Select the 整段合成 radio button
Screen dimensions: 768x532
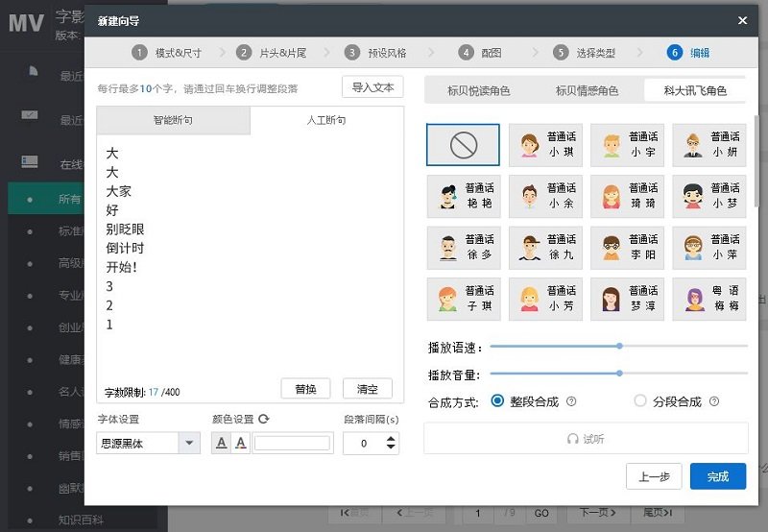click(x=497, y=400)
